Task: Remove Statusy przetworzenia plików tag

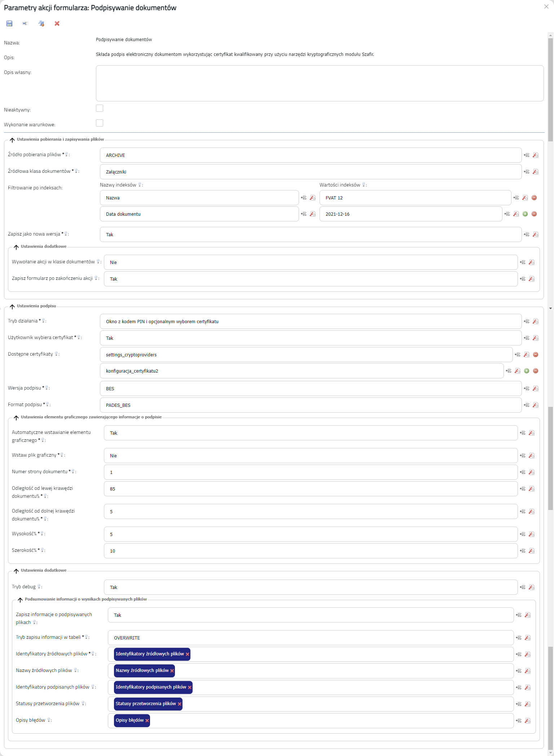Action: click(180, 704)
